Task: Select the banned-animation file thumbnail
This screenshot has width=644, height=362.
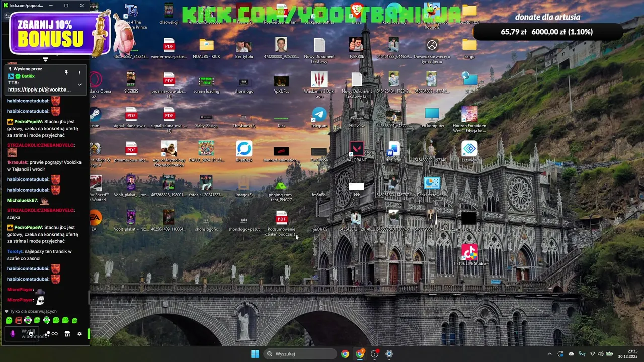Action: click(x=281, y=154)
